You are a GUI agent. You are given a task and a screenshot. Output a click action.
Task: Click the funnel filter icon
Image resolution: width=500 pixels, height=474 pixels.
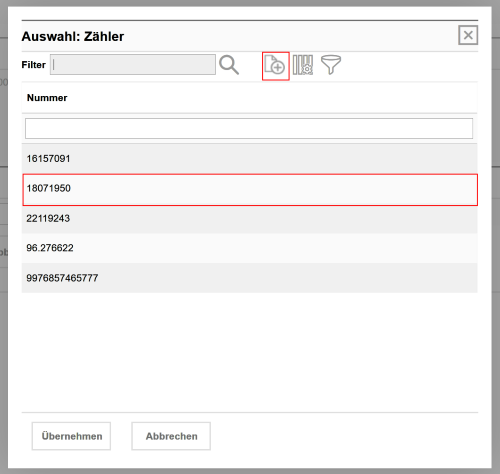click(331, 65)
